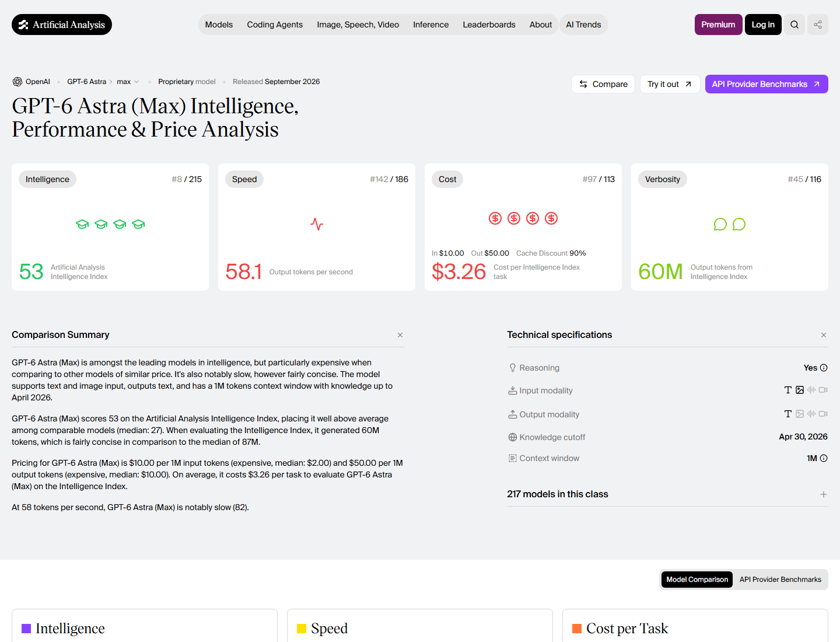Click the image input modality icon
The image size is (840, 642).
click(800, 390)
